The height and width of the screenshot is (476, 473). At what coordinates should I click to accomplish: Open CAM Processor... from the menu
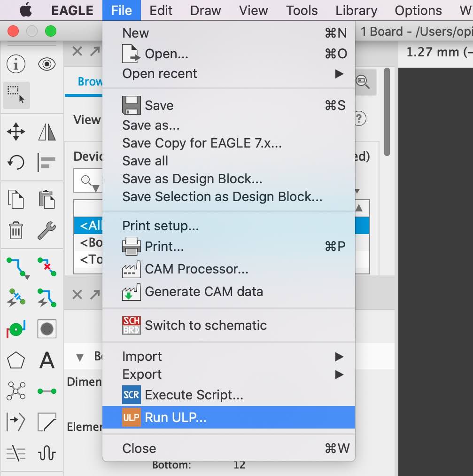228,269
